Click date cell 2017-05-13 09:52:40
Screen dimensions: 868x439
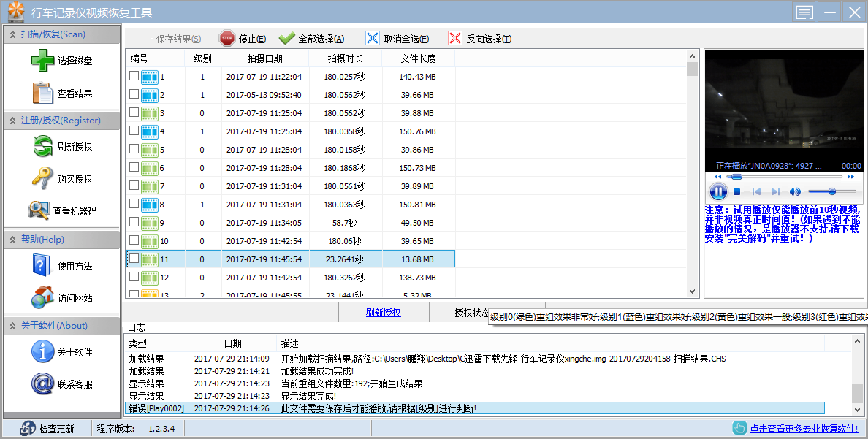pos(264,95)
